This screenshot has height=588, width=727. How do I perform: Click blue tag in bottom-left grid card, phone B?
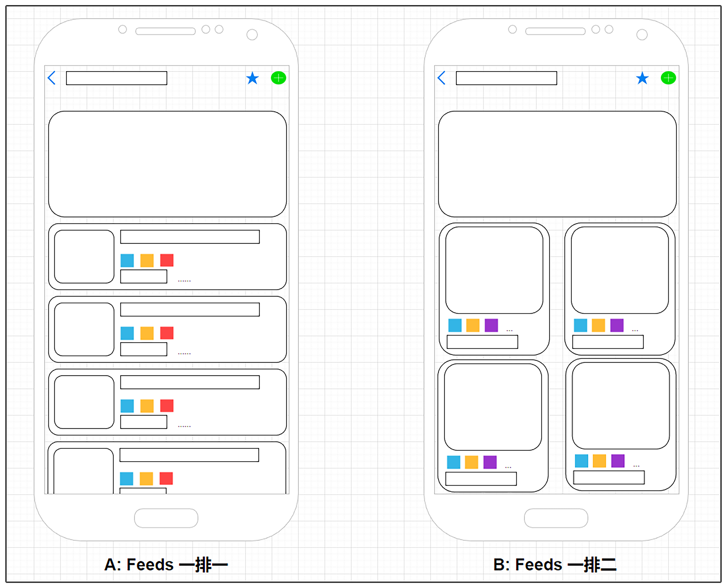click(454, 462)
